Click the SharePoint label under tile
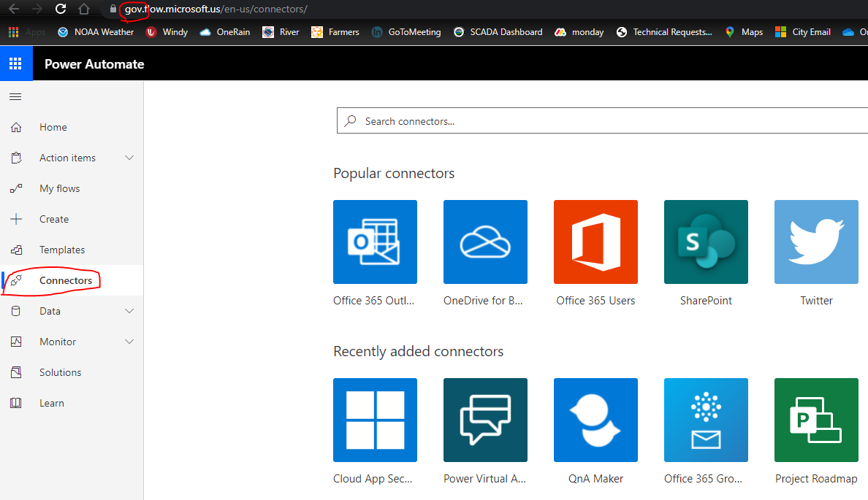Image resolution: width=868 pixels, height=500 pixels. pos(706,300)
